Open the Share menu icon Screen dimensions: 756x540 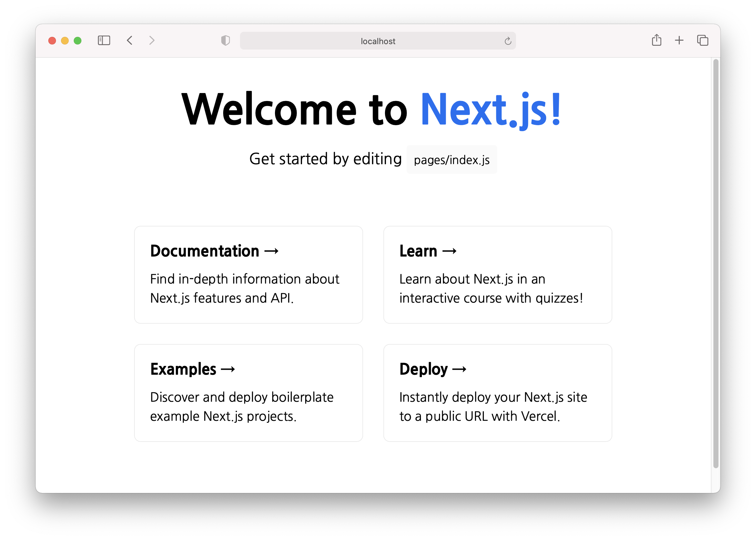tap(656, 40)
